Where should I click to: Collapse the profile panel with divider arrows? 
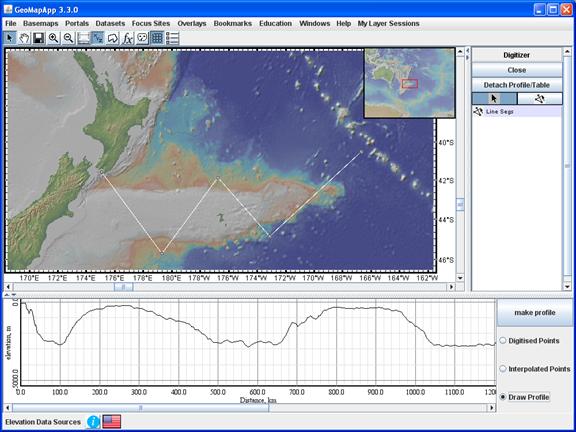pyautogui.click(x=14, y=295)
